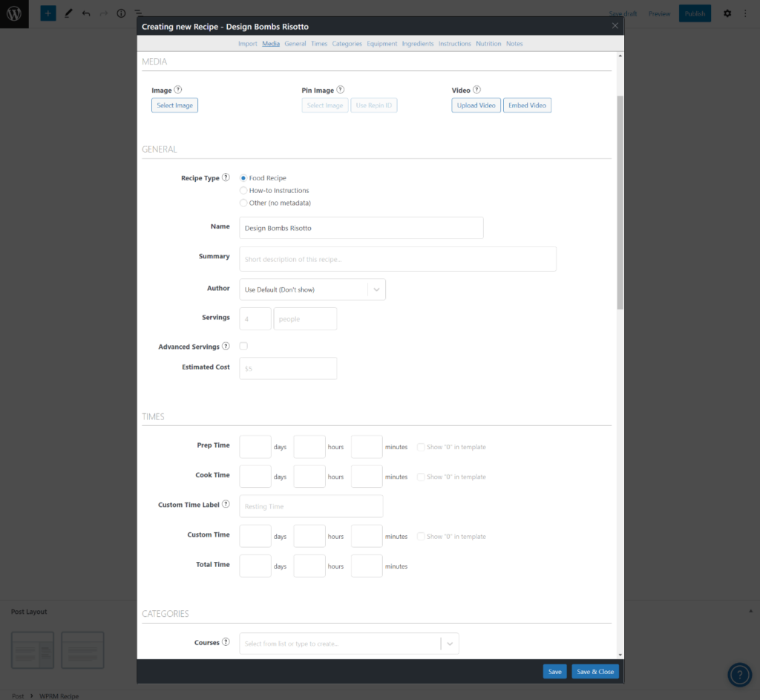This screenshot has width=760, height=700.
Task: Click the Estimated Cost field
Action: tap(288, 368)
